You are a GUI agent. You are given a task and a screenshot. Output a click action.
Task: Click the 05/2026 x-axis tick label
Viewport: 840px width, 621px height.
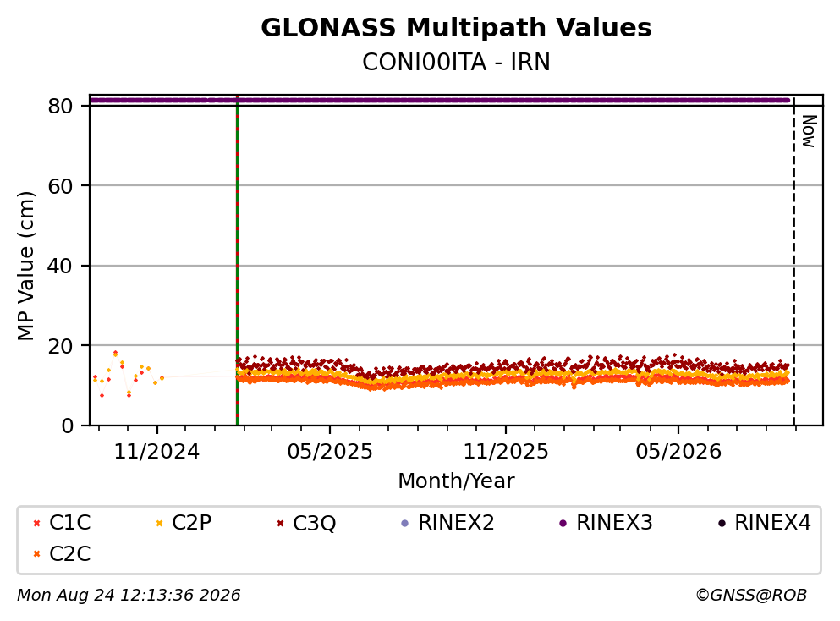[678, 452]
